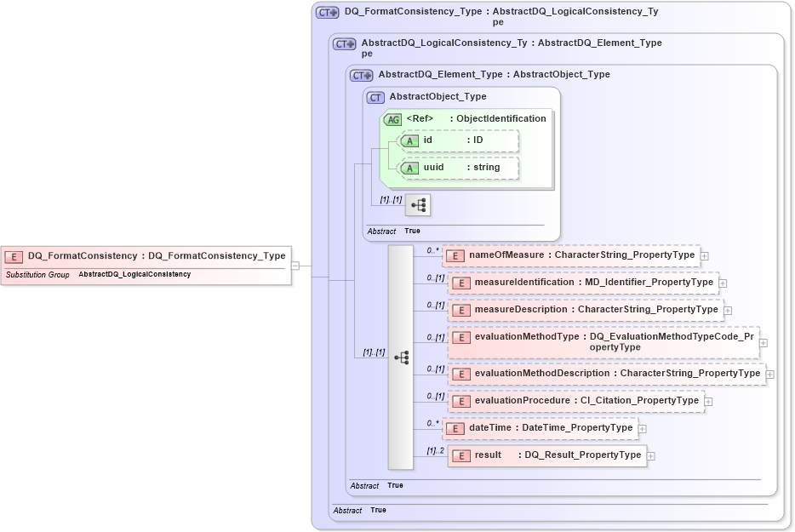Click the CT icon inside AbstractObject_Type box
The width and height of the screenshot is (795, 532).
pos(375,97)
